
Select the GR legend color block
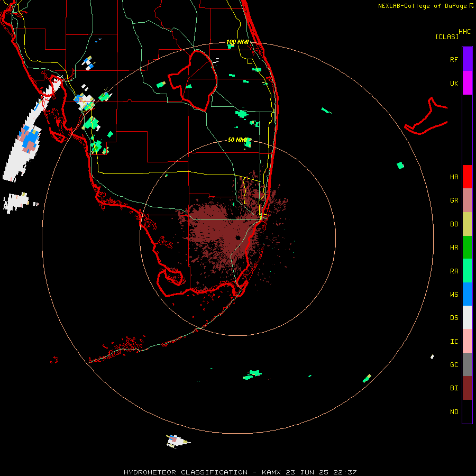(467, 200)
